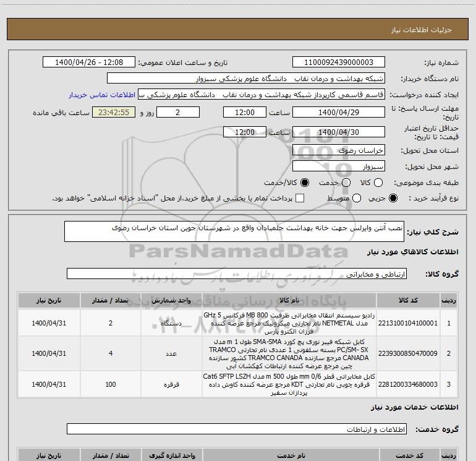Screen dimensions: 476x461
Task: Click quantity 4 in row 2
Action: (111, 353)
